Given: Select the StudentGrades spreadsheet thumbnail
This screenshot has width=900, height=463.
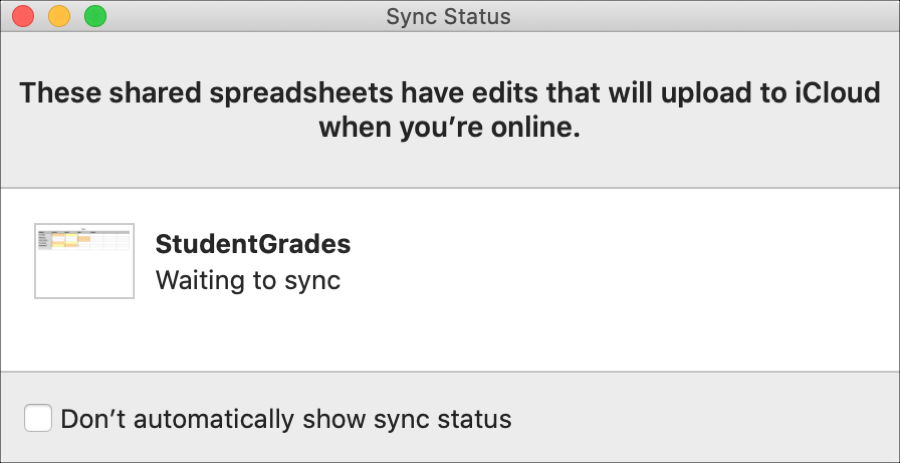Looking at the screenshot, I should [x=84, y=261].
